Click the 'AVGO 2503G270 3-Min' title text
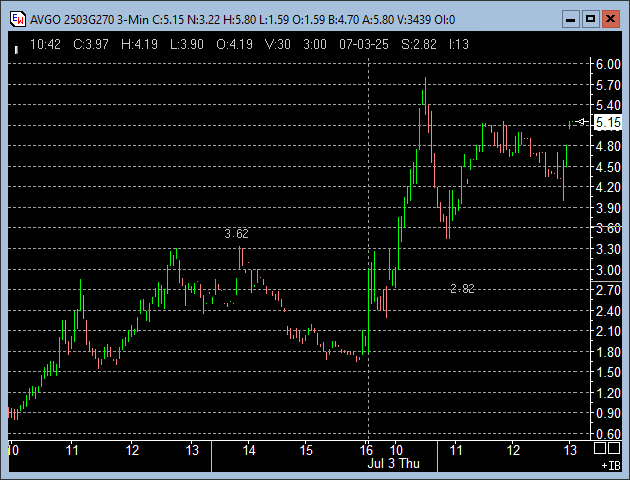Screen dimensions: 630x480 click(89, 20)
